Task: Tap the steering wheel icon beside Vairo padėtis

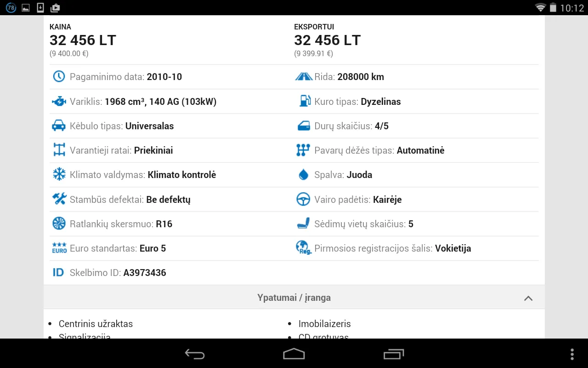Action: click(x=303, y=199)
